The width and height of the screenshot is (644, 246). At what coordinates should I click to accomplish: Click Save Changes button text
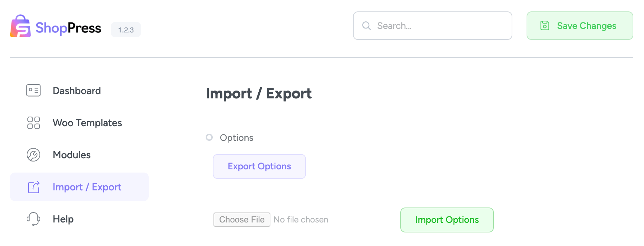pos(586,26)
